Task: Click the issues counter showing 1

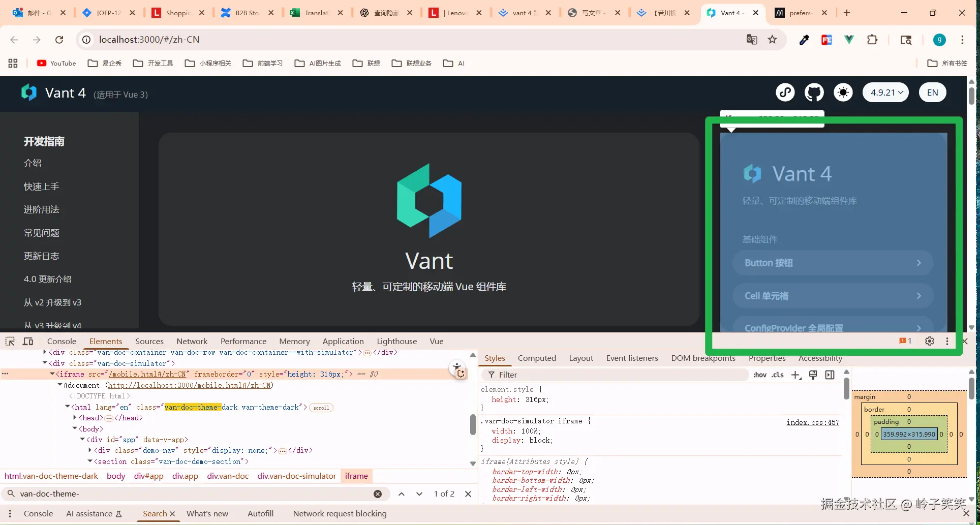Action: coord(905,341)
